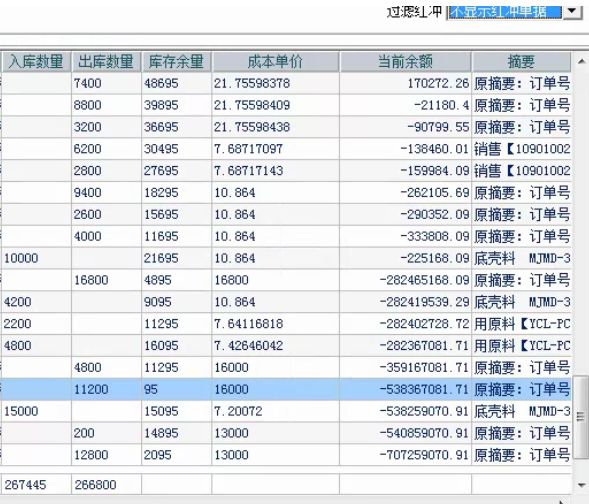Select cell with balance -540859070.91

[x=405, y=433]
